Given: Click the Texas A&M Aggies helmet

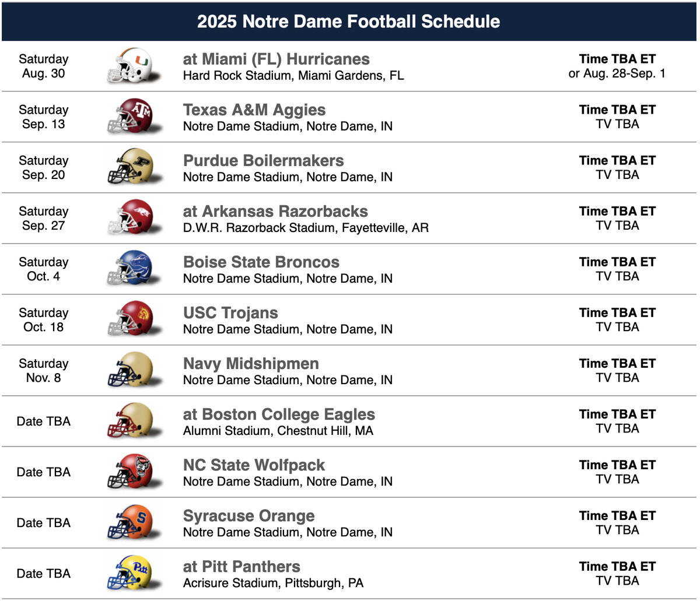Looking at the screenshot, I should (x=129, y=117).
